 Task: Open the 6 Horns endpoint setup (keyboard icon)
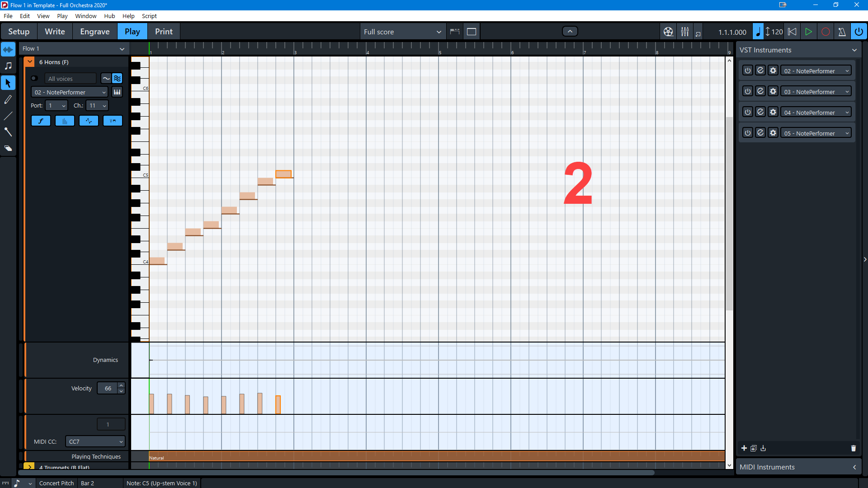pos(117,92)
